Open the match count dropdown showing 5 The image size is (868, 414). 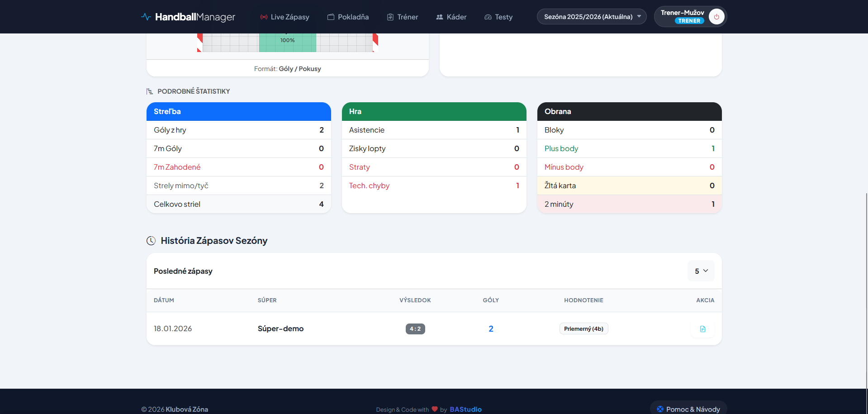[x=701, y=271]
